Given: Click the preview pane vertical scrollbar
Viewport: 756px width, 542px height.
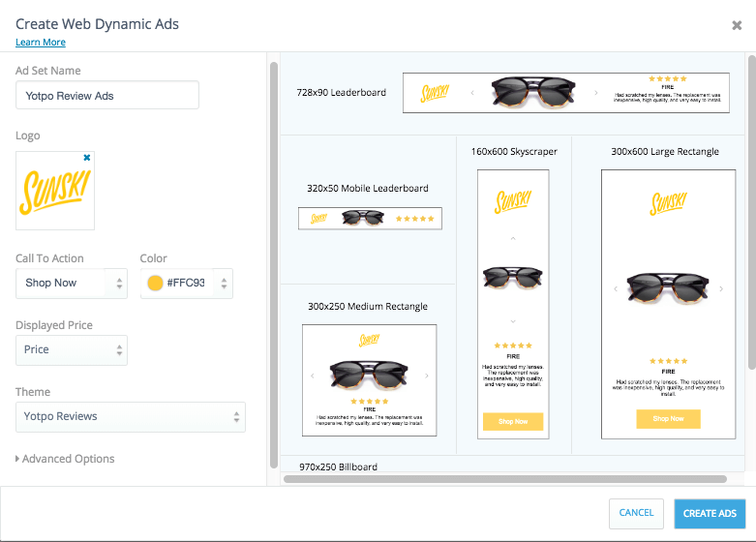Looking at the screenshot, I should 752,212.
